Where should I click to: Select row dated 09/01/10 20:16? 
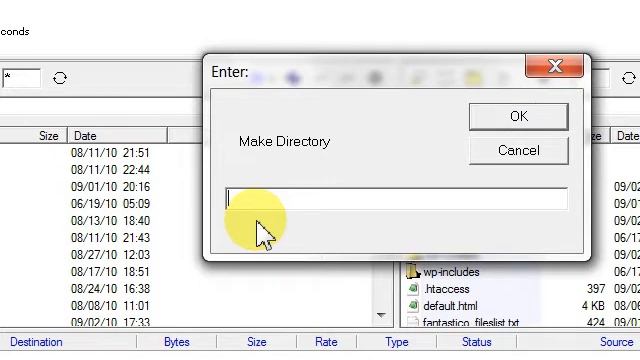click(x=110, y=187)
